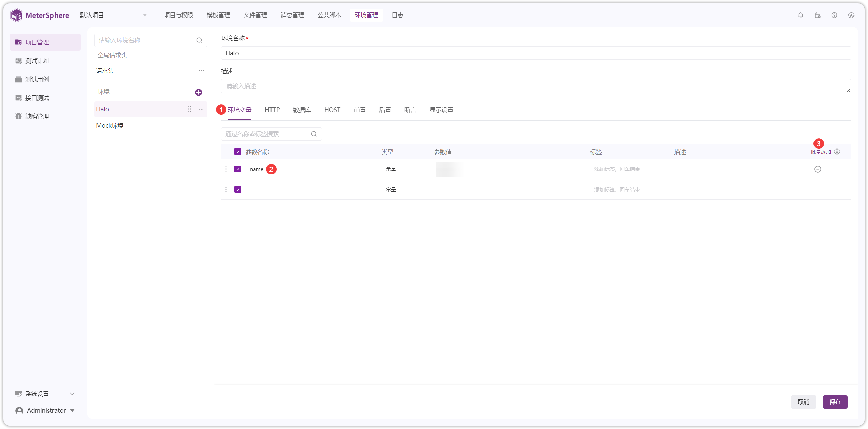Image resolution: width=868 pixels, height=429 pixels.
Task: Uncheck the name variable checkbox
Action: click(x=238, y=169)
